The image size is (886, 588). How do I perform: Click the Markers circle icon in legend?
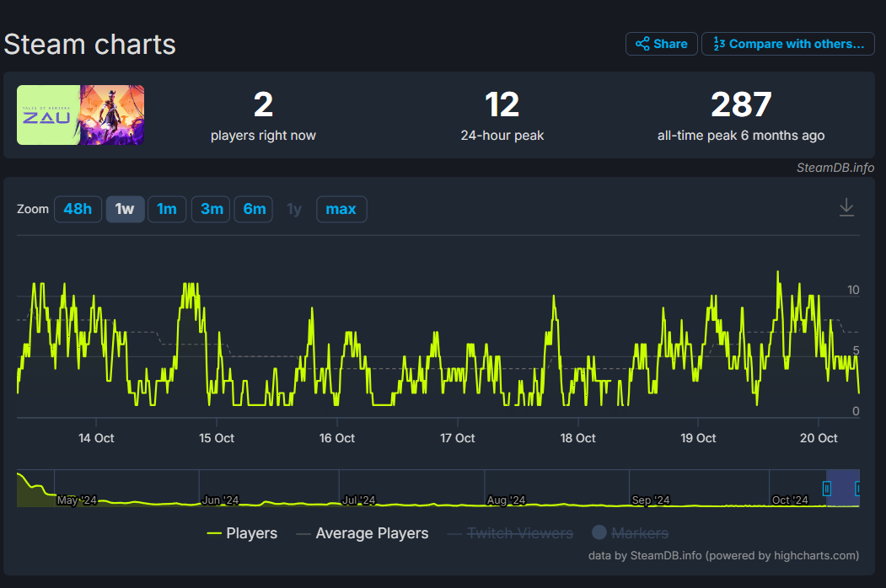(x=599, y=532)
